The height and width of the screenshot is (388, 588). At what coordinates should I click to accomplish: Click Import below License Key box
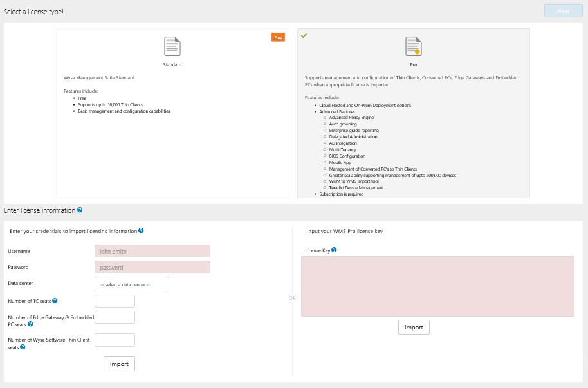(x=414, y=328)
